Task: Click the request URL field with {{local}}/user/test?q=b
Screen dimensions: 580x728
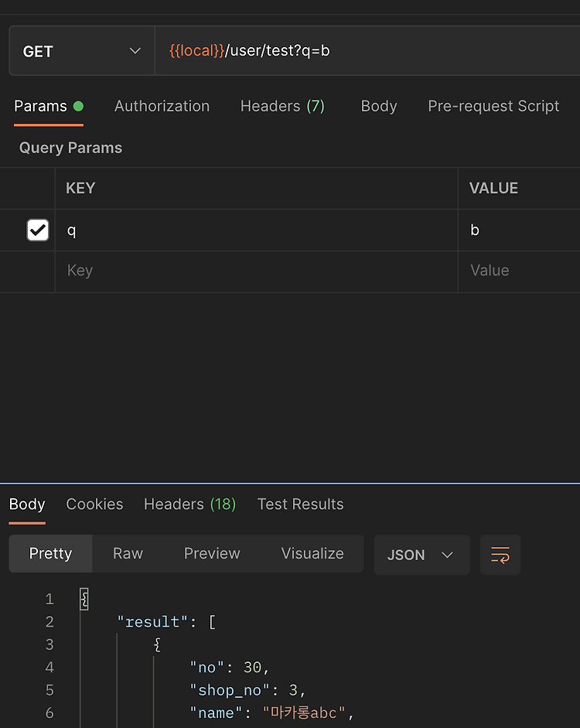Action: point(367,50)
